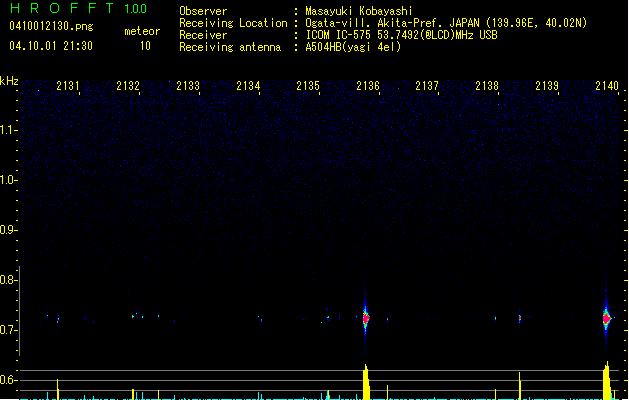Select the file name 0410012130.png
The image size is (629, 400).
pyautogui.click(x=51, y=27)
